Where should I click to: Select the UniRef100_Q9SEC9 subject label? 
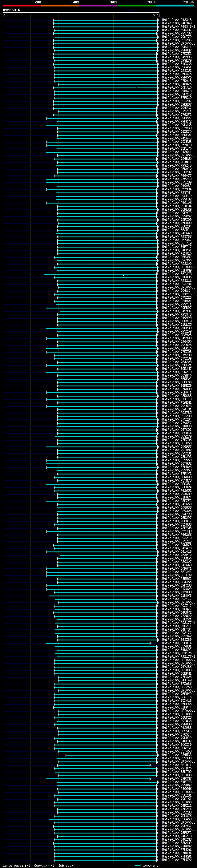[x=176, y=61]
